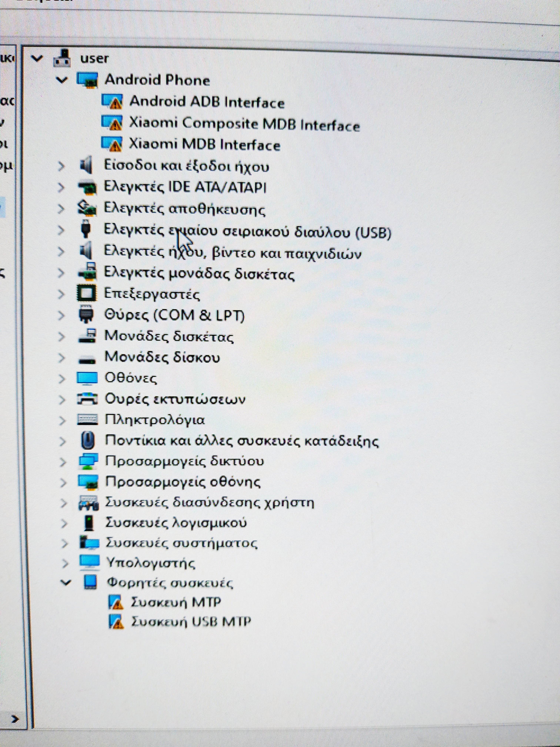Expand the Προσαρμογείς δικτύου category

pyautogui.click(x=63, y=462)
